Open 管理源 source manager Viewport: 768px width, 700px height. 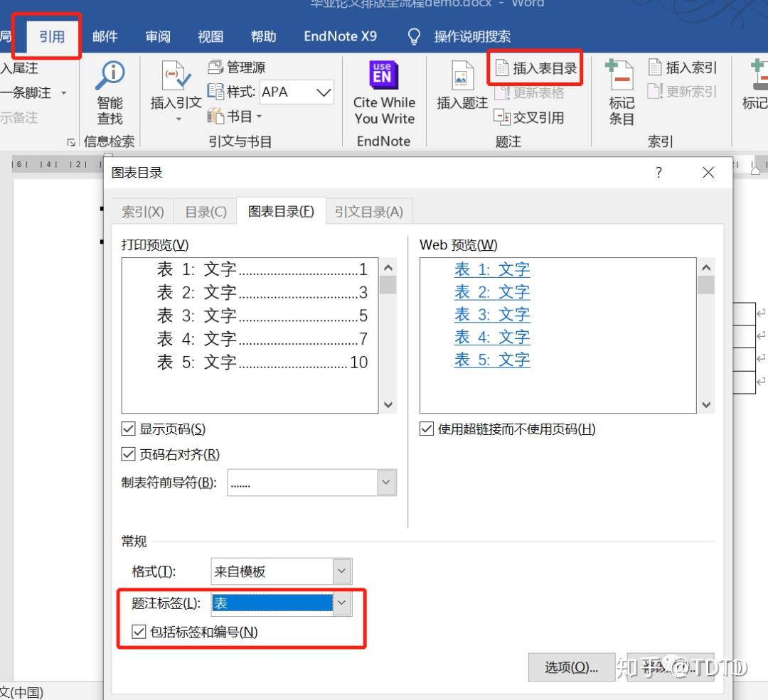pos(237,67)
